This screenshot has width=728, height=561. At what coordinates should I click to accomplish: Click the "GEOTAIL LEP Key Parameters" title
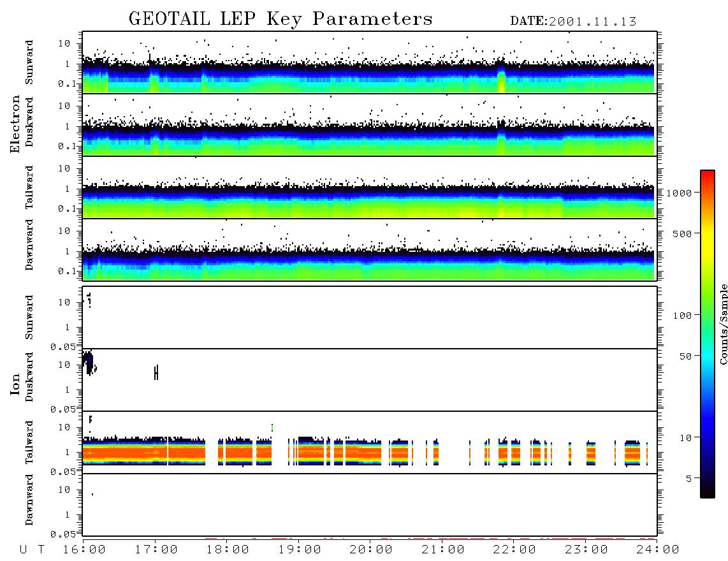click(x=280, y=18)
